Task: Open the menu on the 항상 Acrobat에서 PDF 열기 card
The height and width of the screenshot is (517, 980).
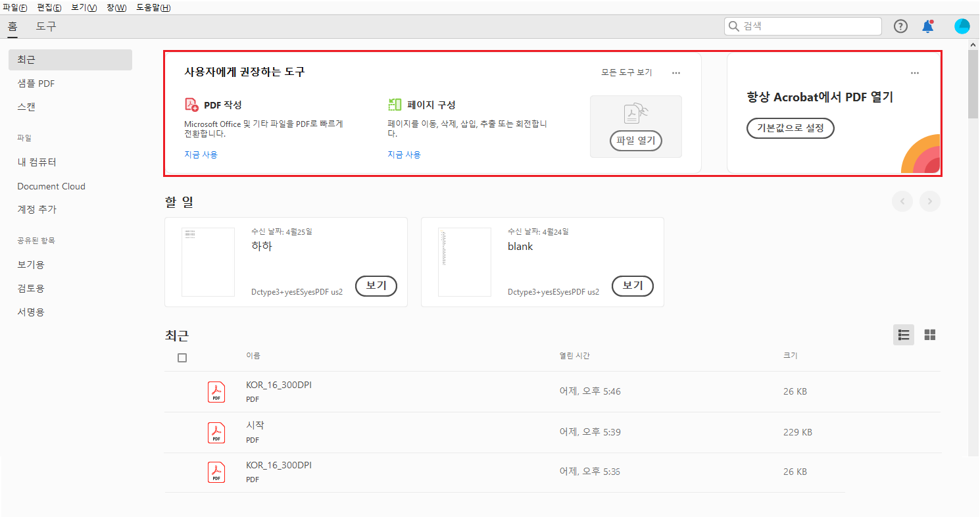Action: [x=914, y=73]
